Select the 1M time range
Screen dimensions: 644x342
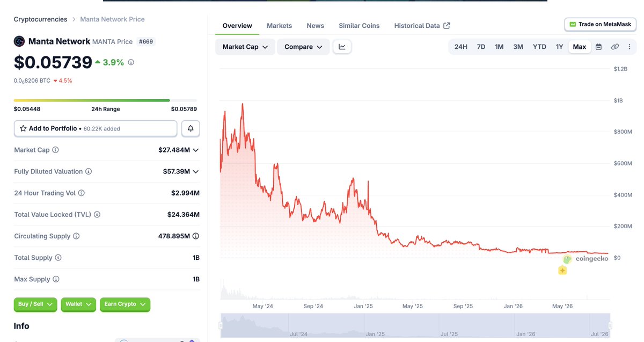499,47
